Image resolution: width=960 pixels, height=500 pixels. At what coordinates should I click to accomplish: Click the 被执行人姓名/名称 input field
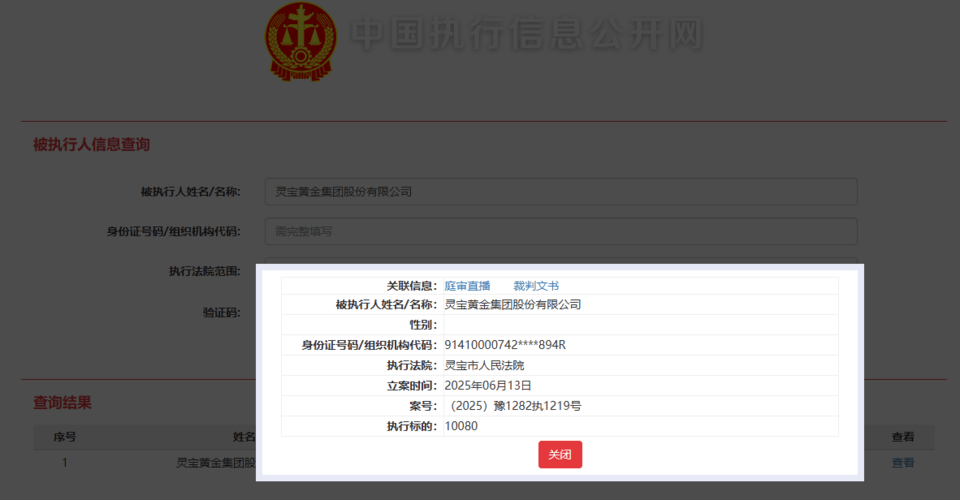[561, 192]
